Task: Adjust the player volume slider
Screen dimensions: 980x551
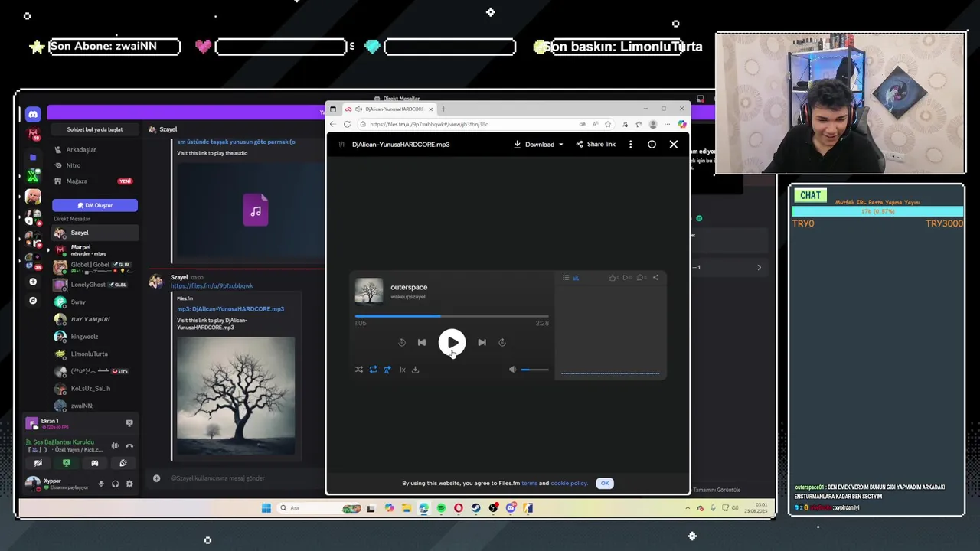Action: click(x=534, y=370)
